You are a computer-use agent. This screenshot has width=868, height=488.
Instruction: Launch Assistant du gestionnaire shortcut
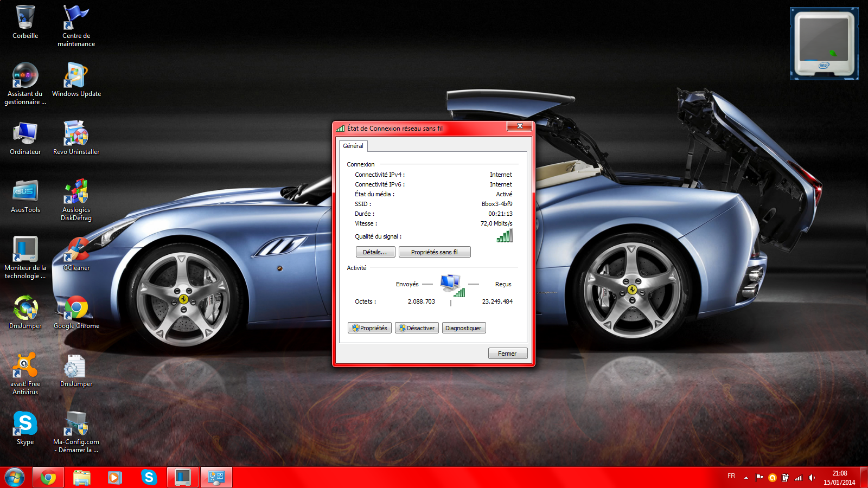[25, 83]
